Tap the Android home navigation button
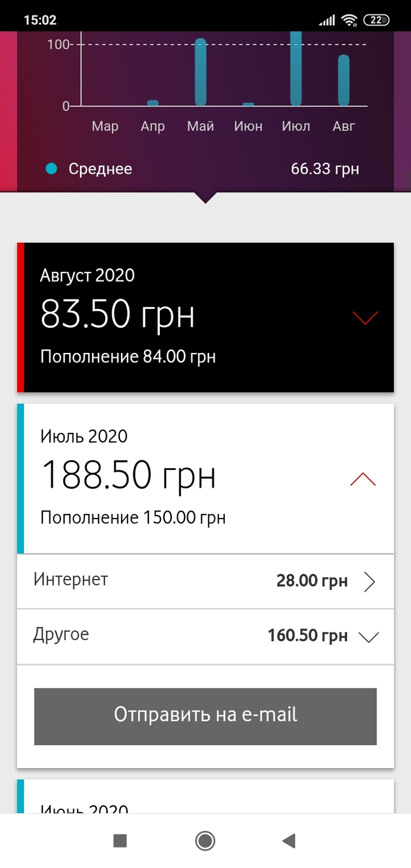Screen dimensions: 411x868 click(206, 841)
